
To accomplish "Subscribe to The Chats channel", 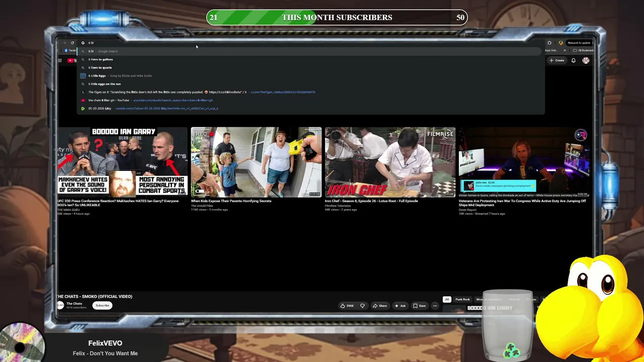I will pos(102,305).
